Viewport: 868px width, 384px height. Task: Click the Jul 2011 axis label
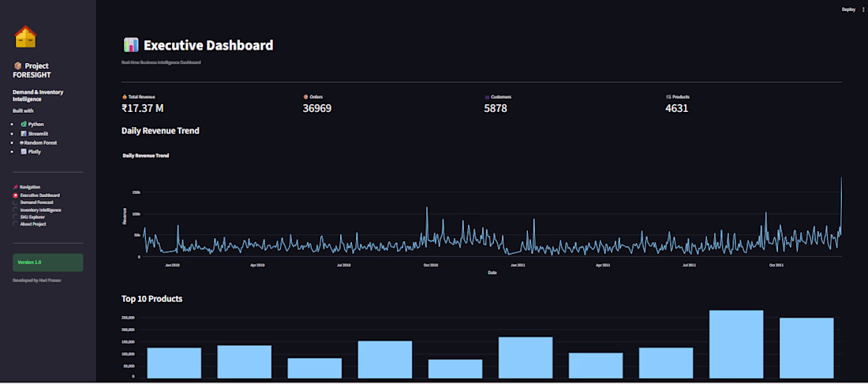pos(689,265)
